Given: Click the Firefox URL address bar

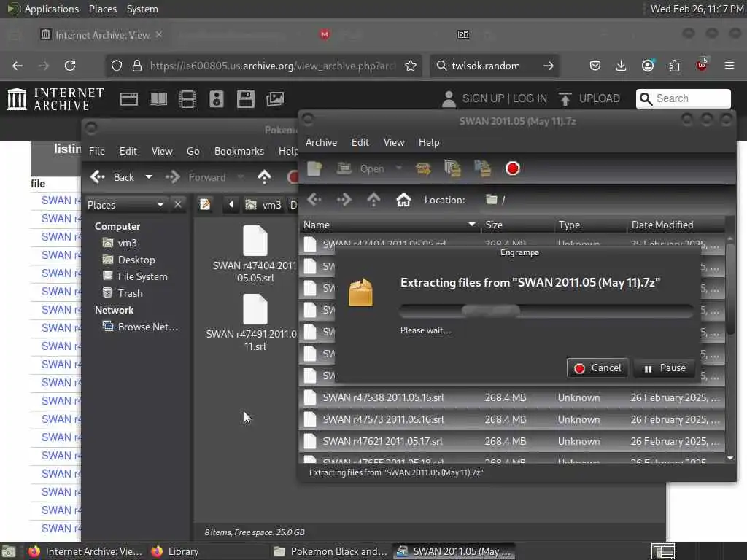Looking at the screenshot, I should (x=271, y=66).
